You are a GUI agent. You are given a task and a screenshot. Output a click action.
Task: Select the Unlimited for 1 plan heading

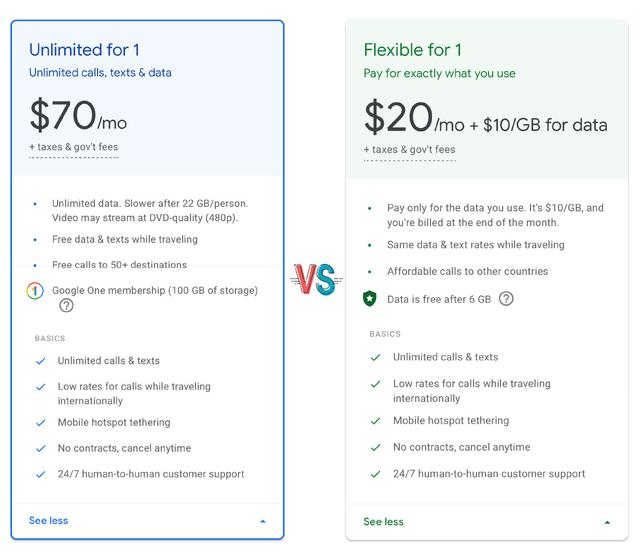(84, 50)
